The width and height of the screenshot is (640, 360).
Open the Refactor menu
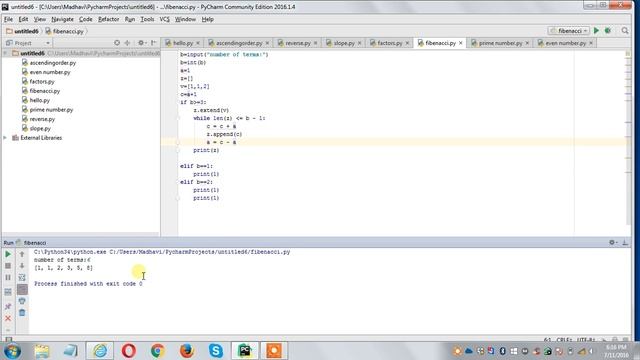click(109, 19)
